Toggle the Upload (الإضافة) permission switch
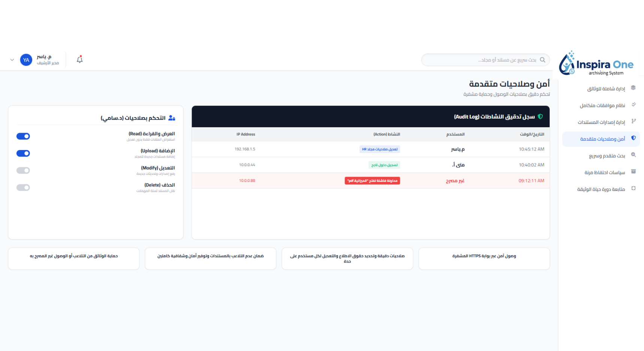 coord(23,153)
